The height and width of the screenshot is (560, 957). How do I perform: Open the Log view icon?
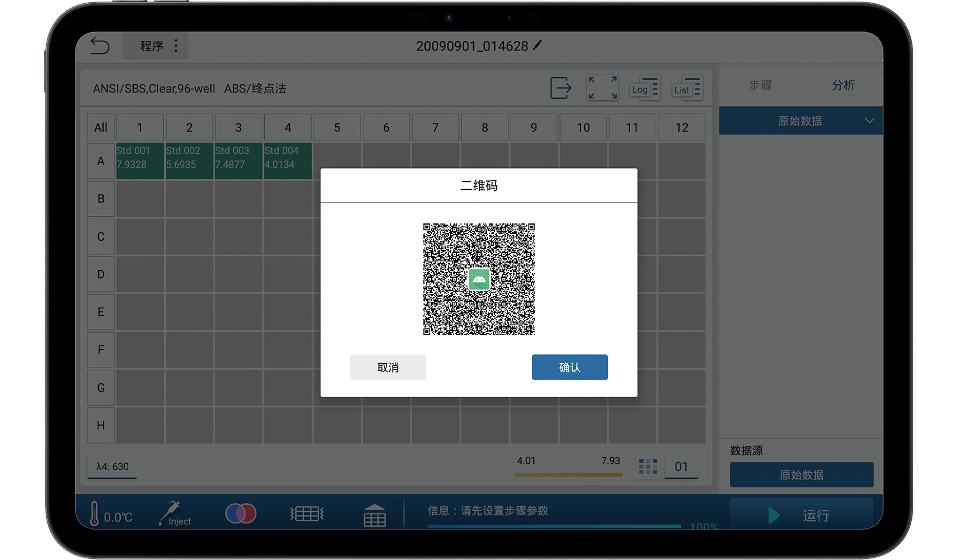point(645,88)
